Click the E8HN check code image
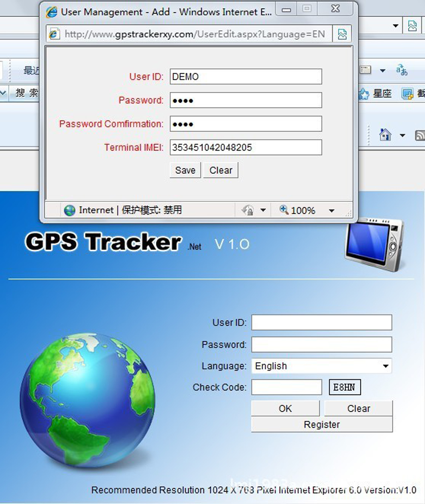425x504 pixels. pyautogui.click(x=344, y=387)
